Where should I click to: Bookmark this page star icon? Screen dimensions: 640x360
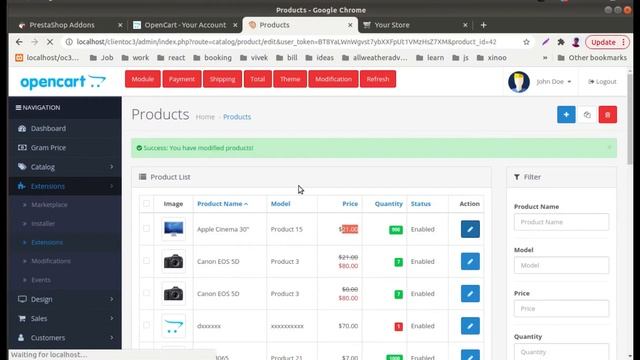[x=527, y=42]
